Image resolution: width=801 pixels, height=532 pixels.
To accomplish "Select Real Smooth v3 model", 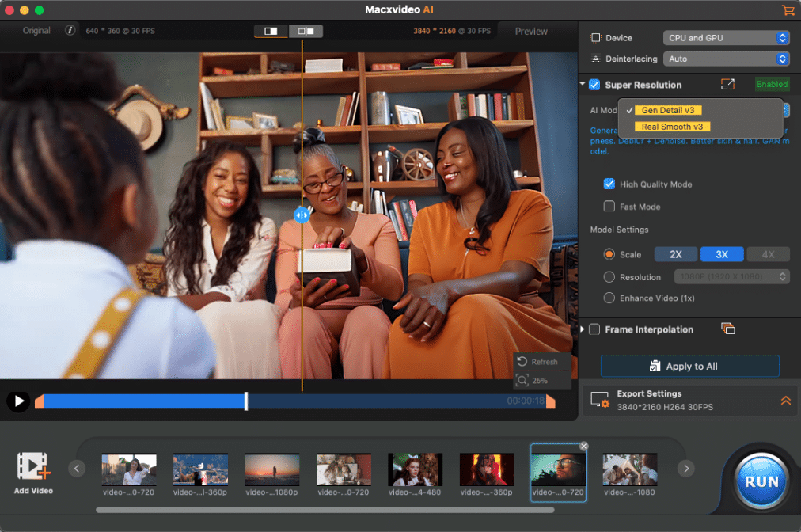I will pos(672,127).
